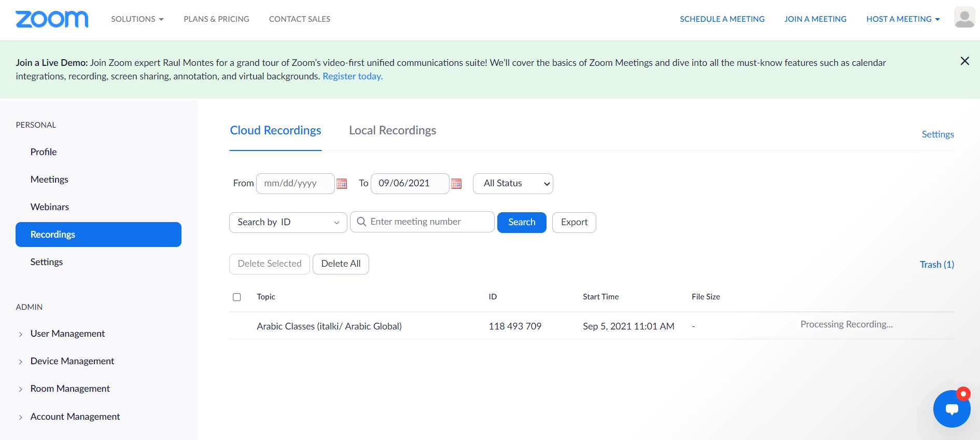Tick the select-all recordings checkbox
Image resolution: width=980 pixels, height=440 pixels.
[237, 297]
